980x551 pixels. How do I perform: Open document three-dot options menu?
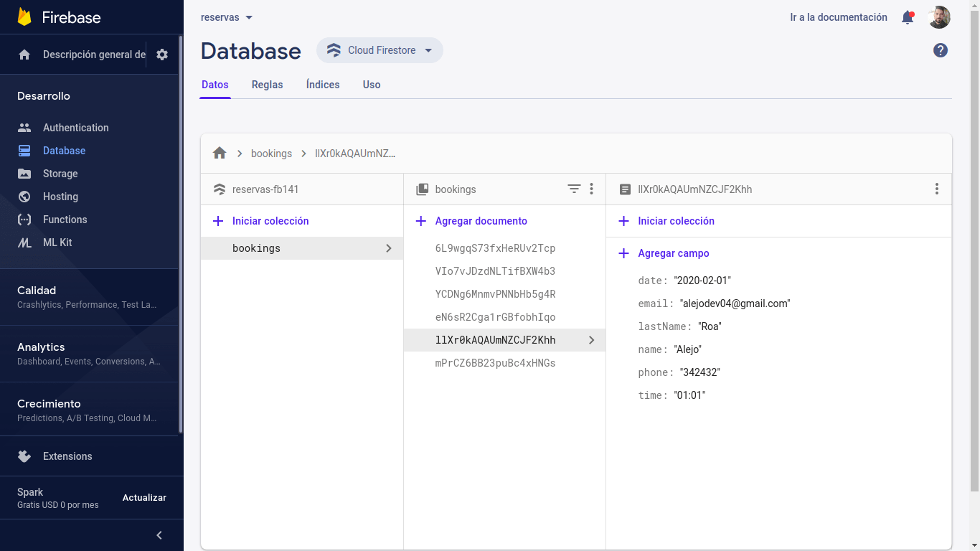pyautogui.click(x=936, y=189)
